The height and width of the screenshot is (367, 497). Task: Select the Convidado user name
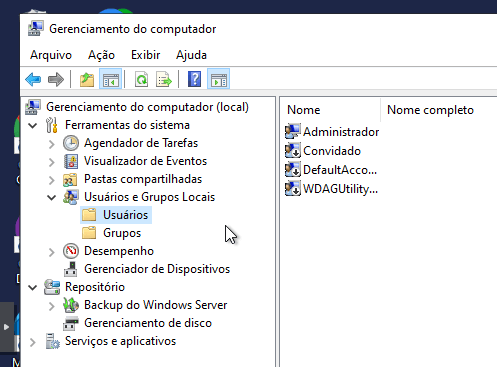tap(332, 151)
